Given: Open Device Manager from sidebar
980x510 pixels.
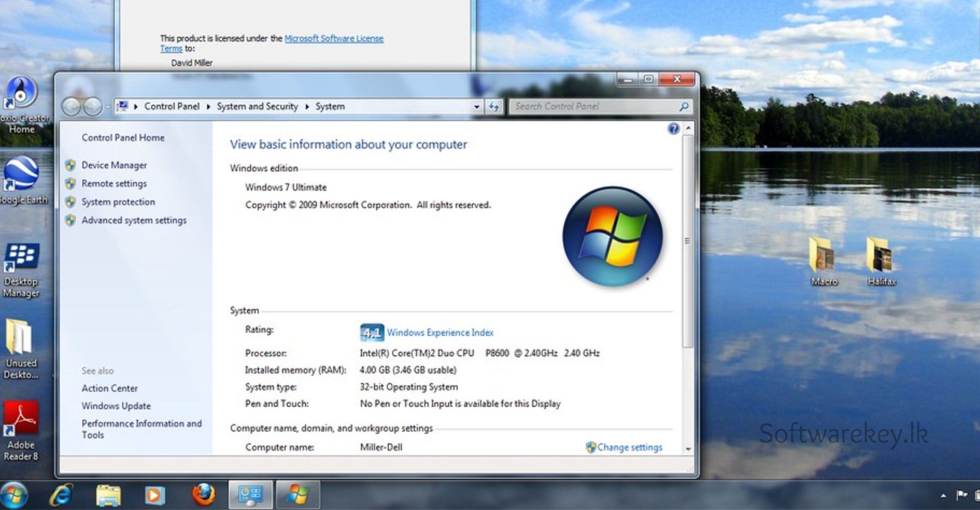Looking at the screenshot, I should [114, 165].
